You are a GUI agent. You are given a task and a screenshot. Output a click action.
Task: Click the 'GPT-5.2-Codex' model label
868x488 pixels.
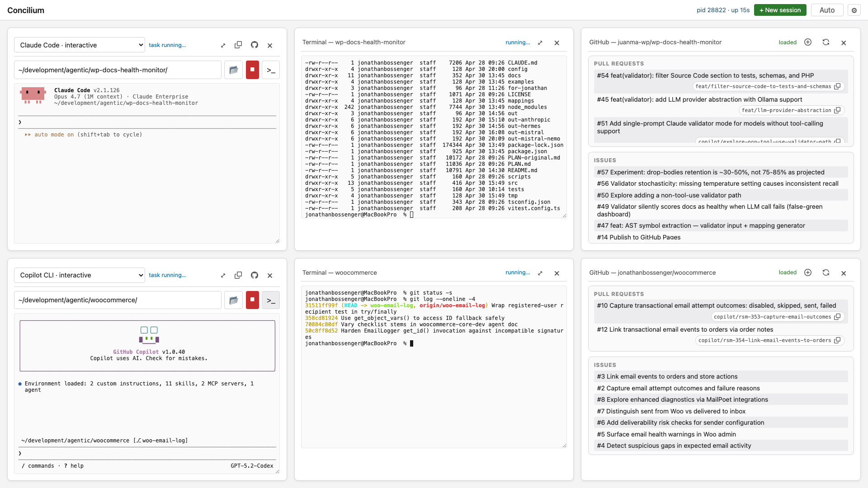click(252, 466)
